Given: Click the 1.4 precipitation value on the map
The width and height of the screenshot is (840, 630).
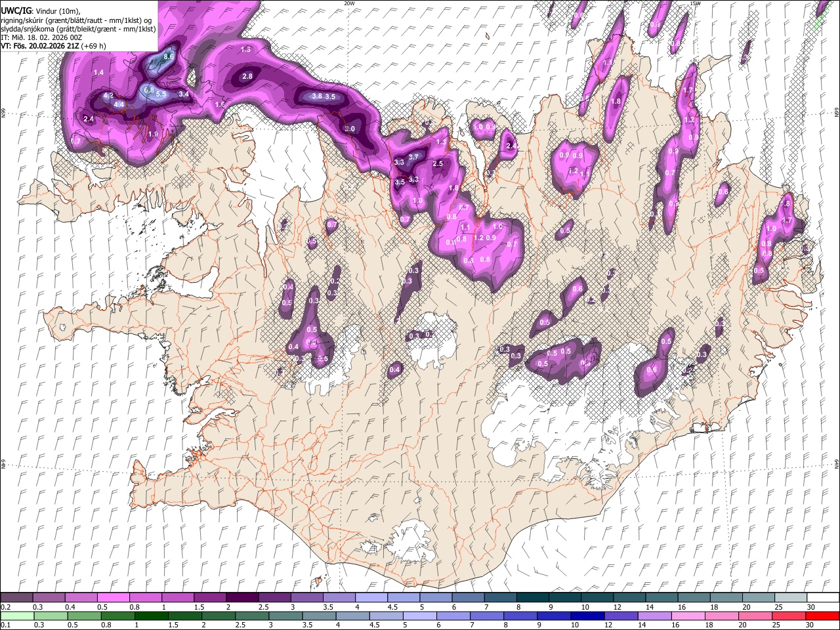Looking at the screenshot, I should tap(98, 72).
